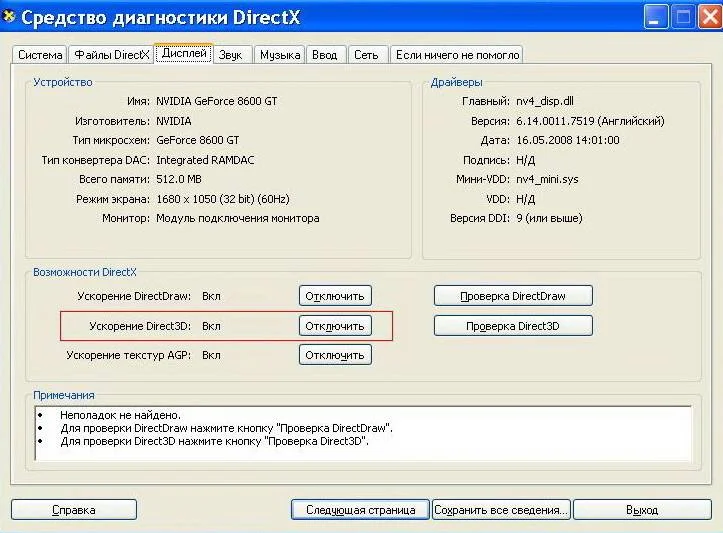
Task: Click the VDD value Н/Д
Action: [526, 199]
